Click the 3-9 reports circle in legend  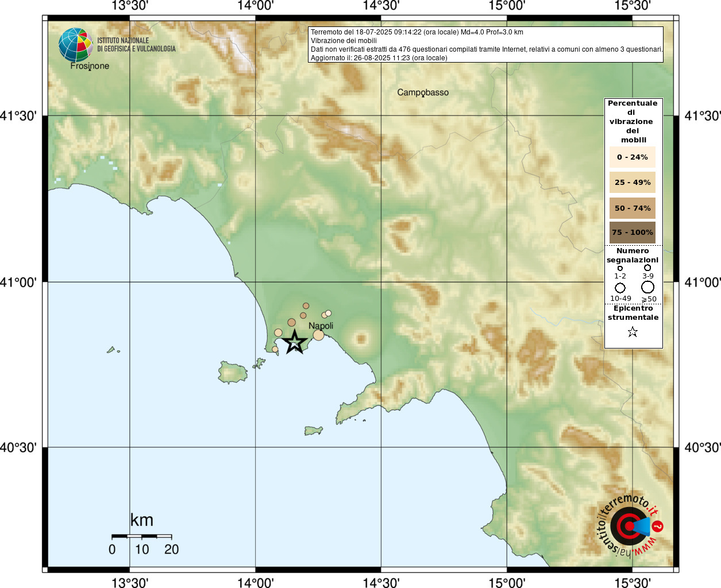click(x=647, y=268)
